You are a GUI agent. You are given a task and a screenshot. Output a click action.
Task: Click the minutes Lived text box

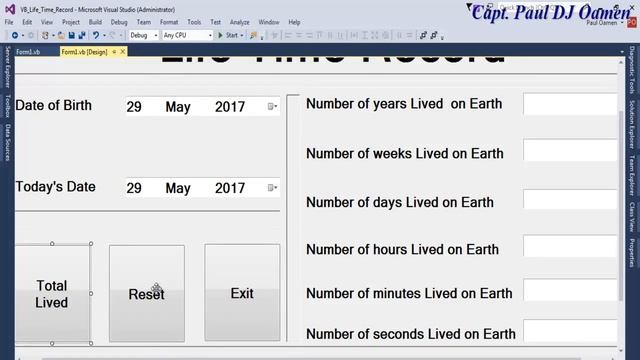[x=570, y=290]
